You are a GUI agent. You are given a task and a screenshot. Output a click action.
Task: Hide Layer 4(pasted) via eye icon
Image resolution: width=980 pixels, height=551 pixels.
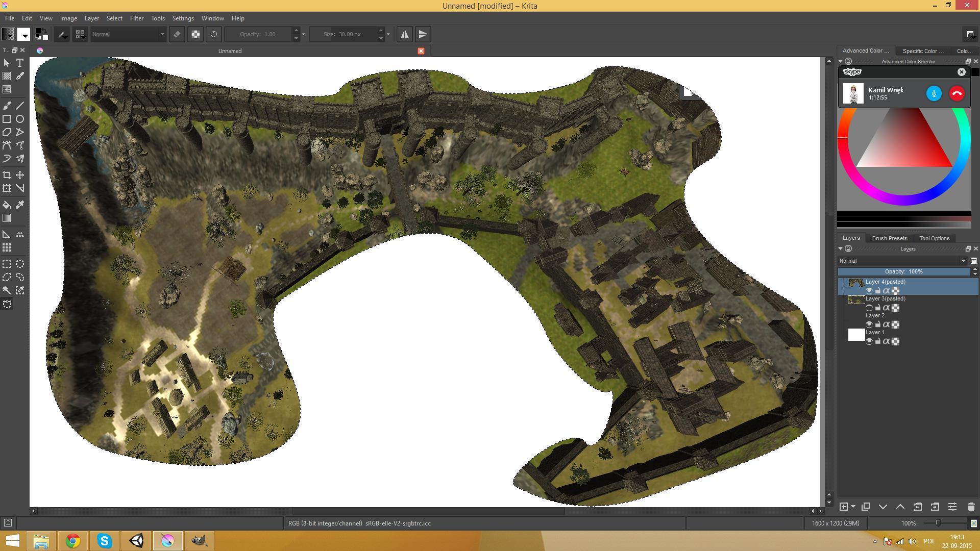point(869,291)
